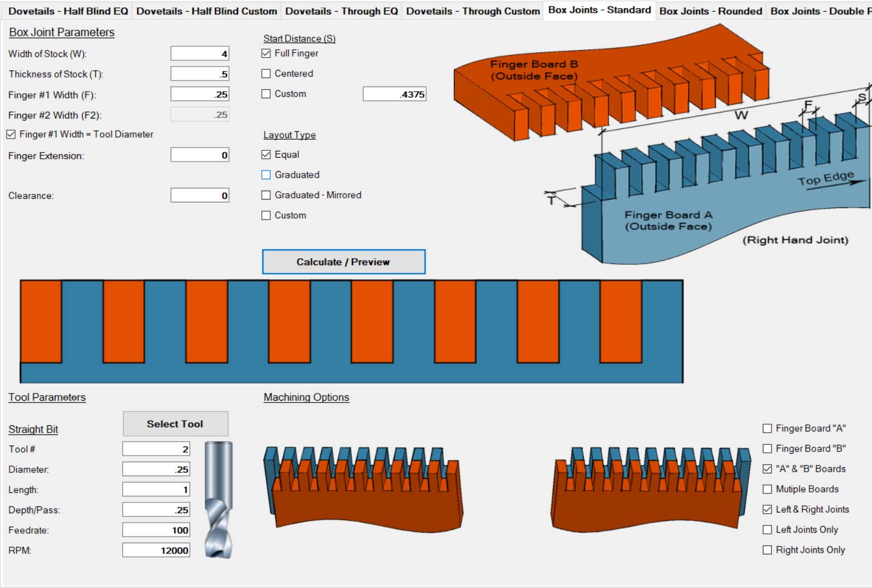Switch to Box Joints - Rounded tab
Screen dimensions: 872x588
[x=710, y=11]
